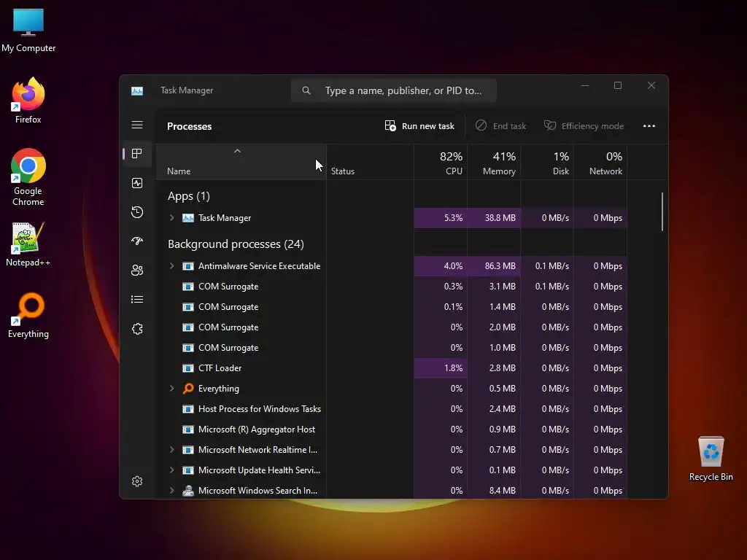
Task: Open the three-dot more options menu
Action: [649, 126]
